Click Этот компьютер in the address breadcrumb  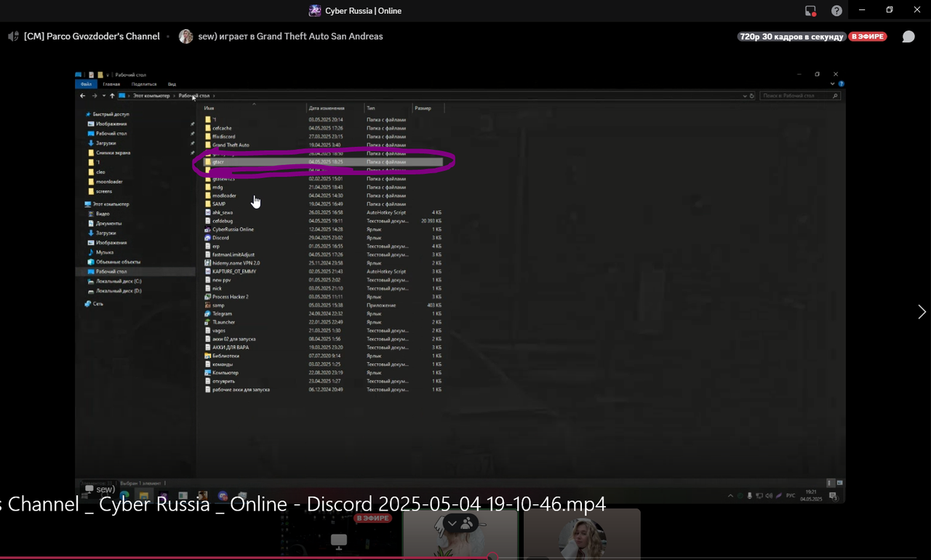[151, 96]
